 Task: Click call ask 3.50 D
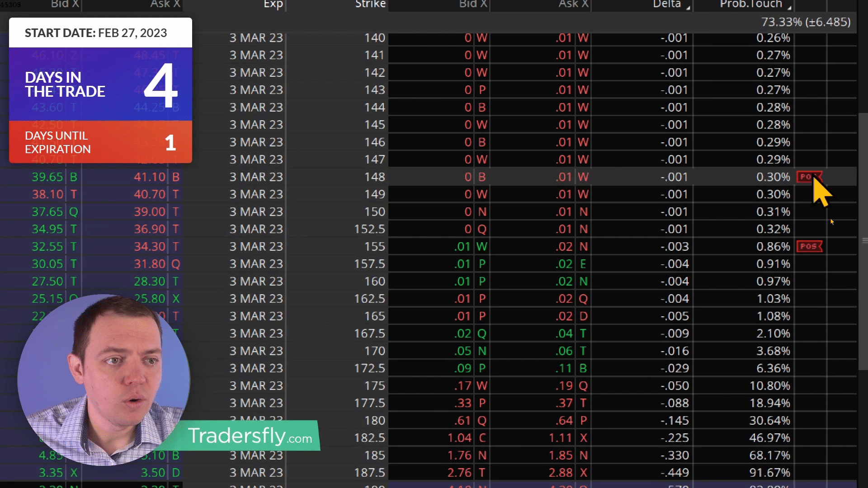160,473
